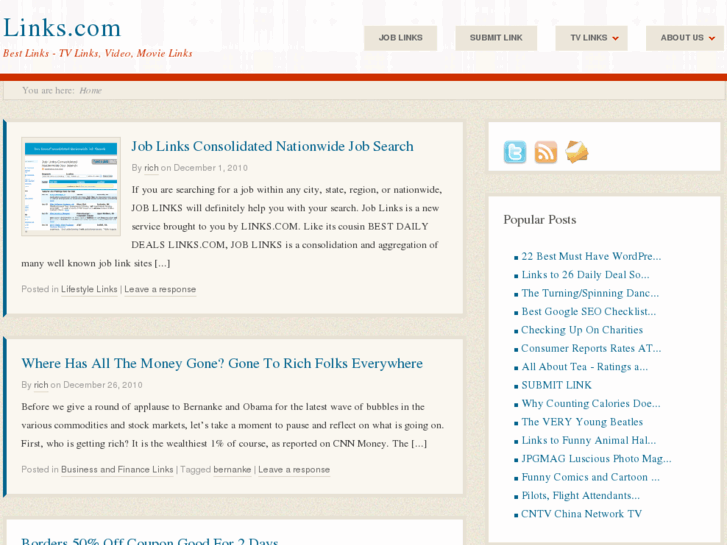Click the ABOUT US menu label

682,38
